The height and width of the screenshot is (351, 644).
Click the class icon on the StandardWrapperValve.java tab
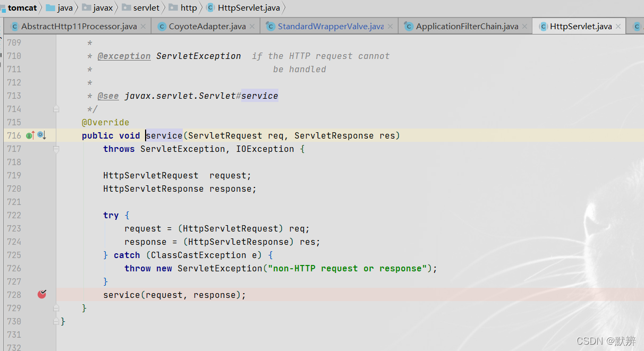(270, 26)
